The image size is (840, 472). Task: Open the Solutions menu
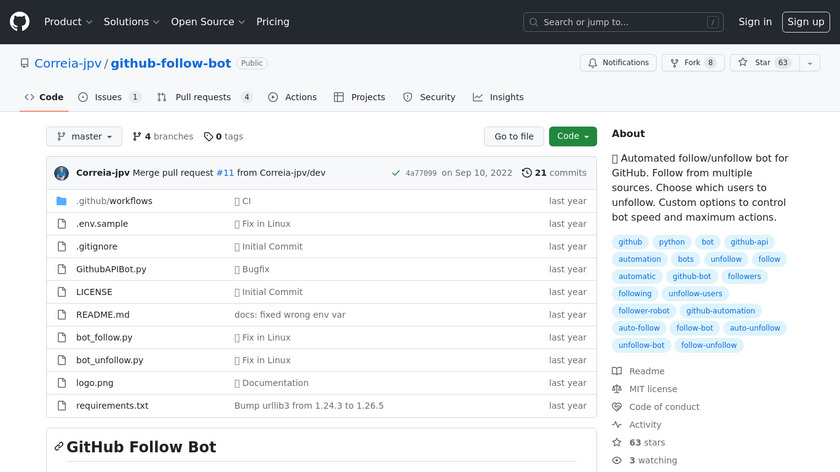point(131,22)
